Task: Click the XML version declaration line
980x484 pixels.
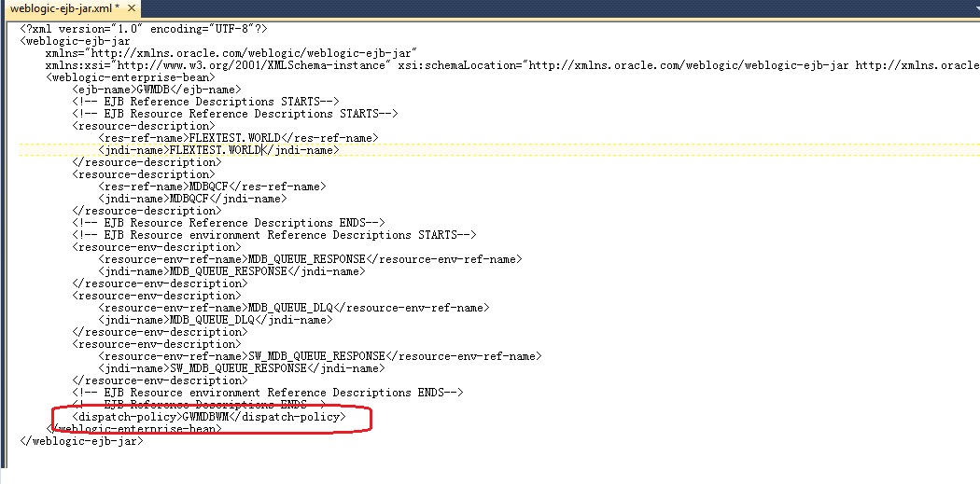Action: click(144, 29)
